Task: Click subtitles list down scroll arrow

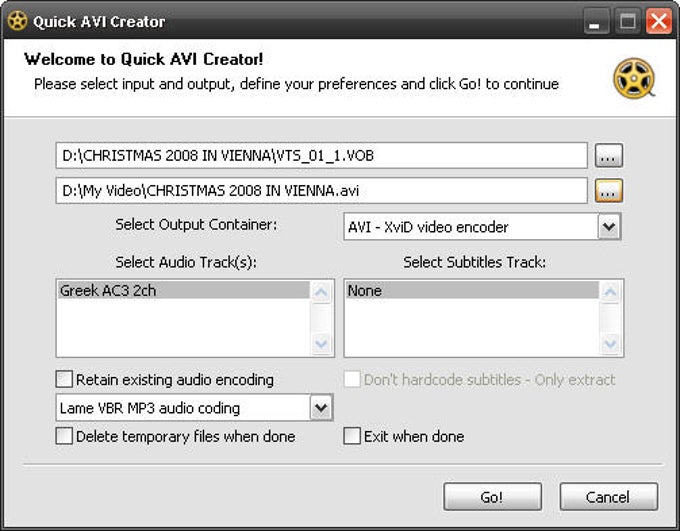Action: [x=610, y=344]
